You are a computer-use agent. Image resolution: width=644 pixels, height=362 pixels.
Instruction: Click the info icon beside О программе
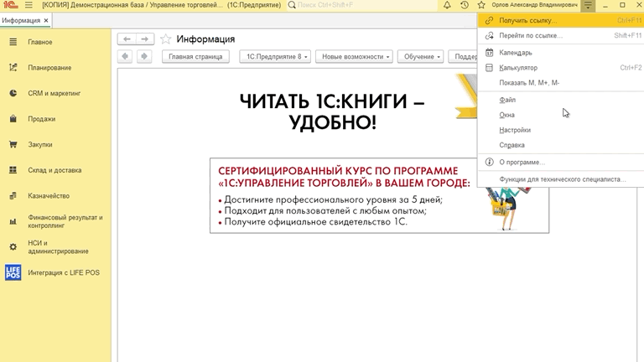point(489,162)
